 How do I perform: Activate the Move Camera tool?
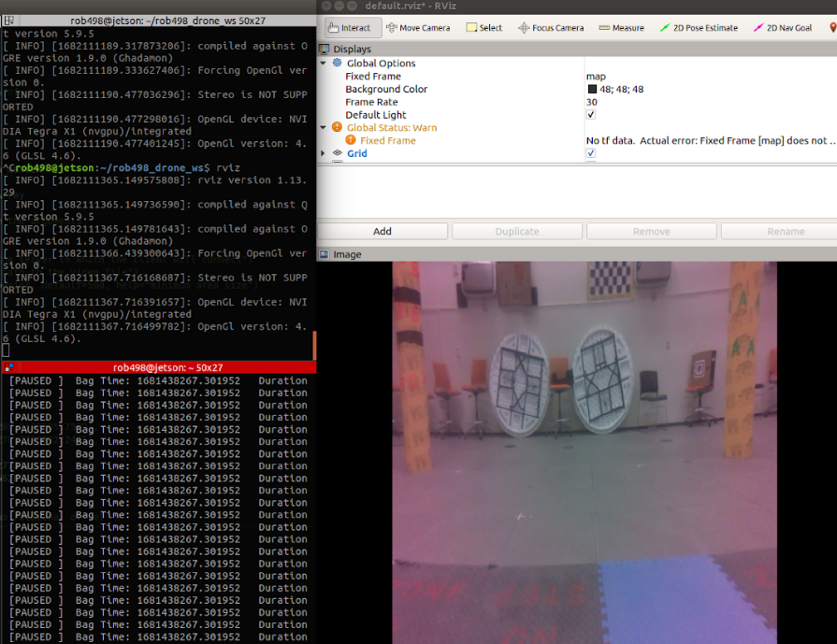[418, 28]
